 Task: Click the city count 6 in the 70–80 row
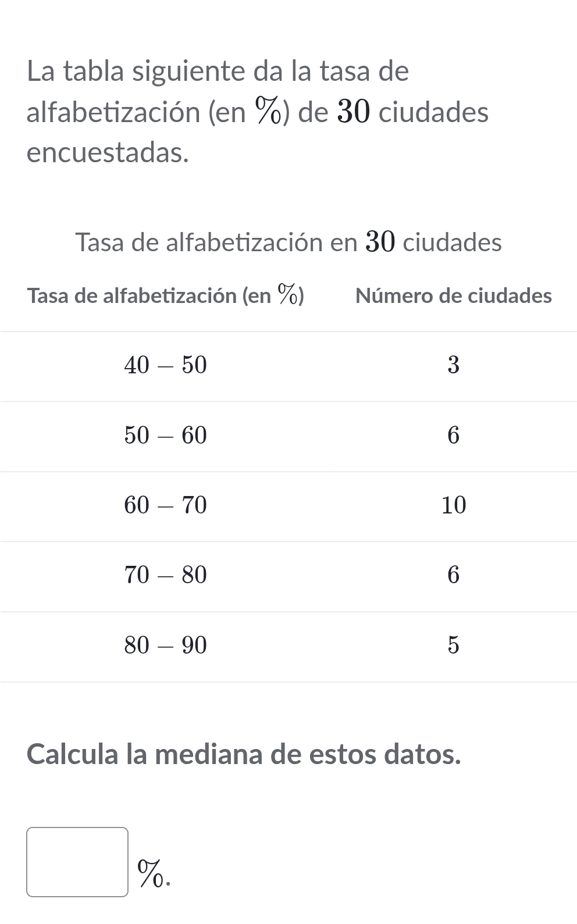pyautogui.click(x=454, y=575)
